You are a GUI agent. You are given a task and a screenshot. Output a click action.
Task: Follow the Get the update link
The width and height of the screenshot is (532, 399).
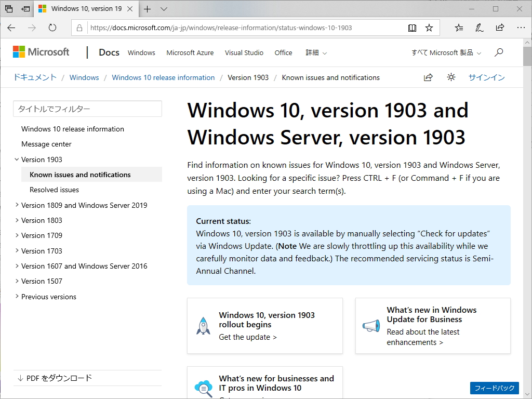248,337
